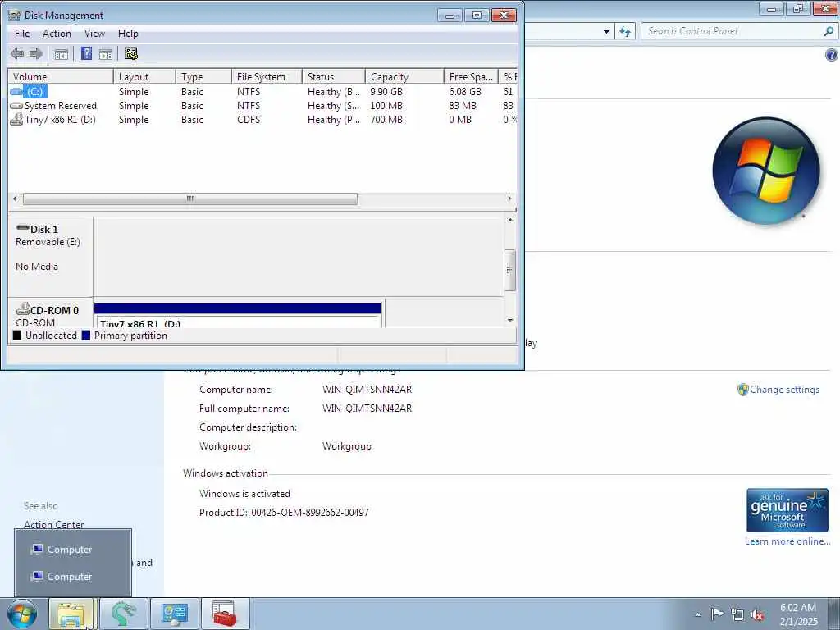The width and height of the screenshot is (840, 630).
Task: Click the taskbar clock showing 6:02 AM
Action: pos(798,614)
